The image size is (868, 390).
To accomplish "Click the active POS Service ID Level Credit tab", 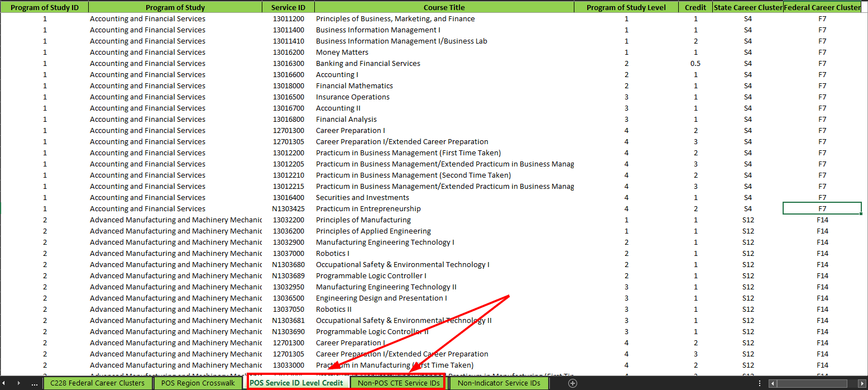I will pyautogui.click(x=298, y=383).
